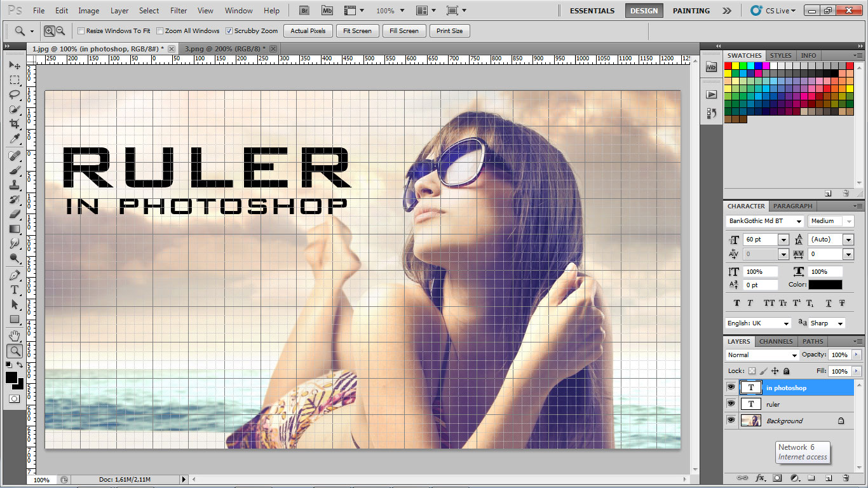
Task: Add a layer style with fx icon
Action: point(760,478)
